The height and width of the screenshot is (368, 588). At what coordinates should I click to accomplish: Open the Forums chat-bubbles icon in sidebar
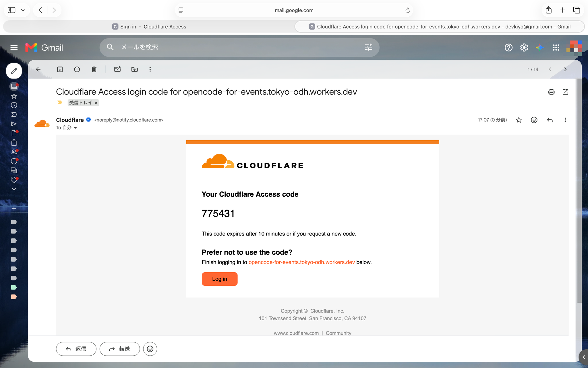point(14,170)
